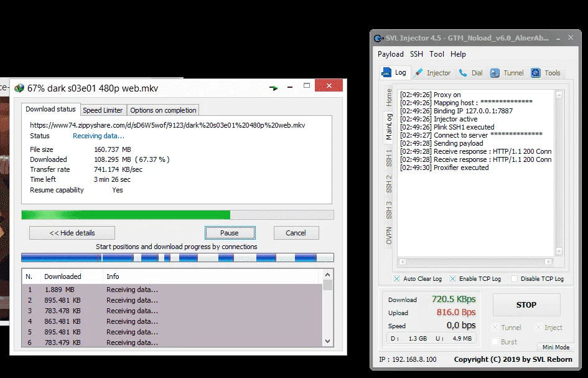Click the IP : 192.168.8.100 status text
Image resolution: width=588 pixels, height=378 pixels.
point(408,359)
